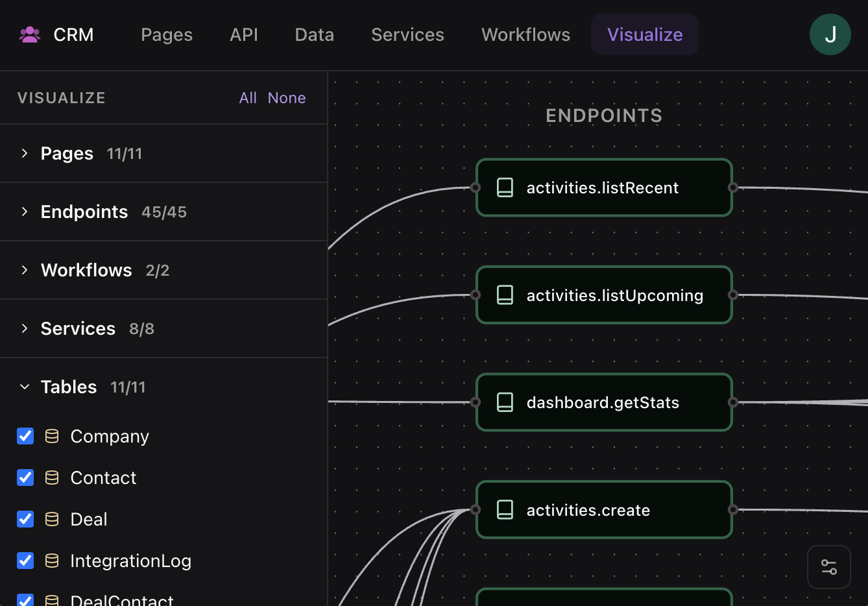Expand the Pages section
The width and height of the screenshot is (868, 606).
pos(25,153)
